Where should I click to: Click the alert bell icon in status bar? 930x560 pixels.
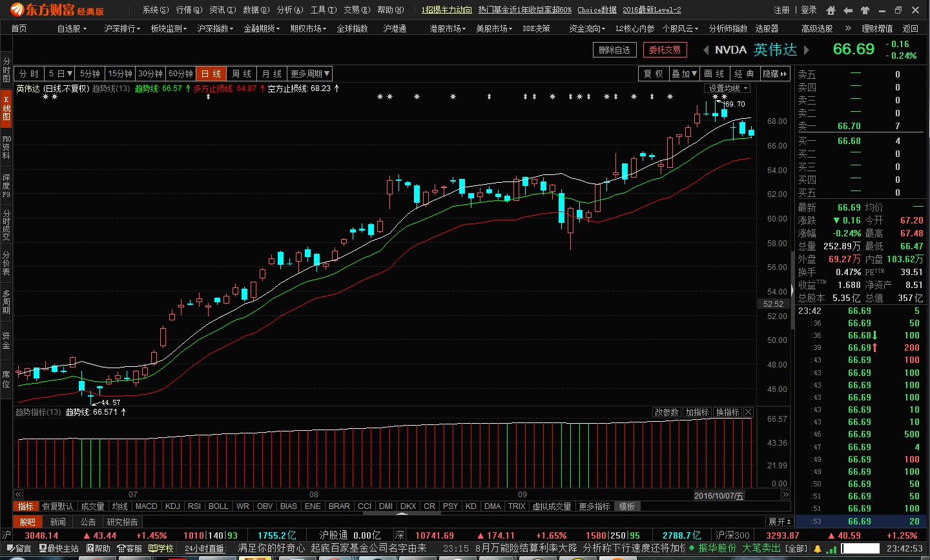click(818, 549)
